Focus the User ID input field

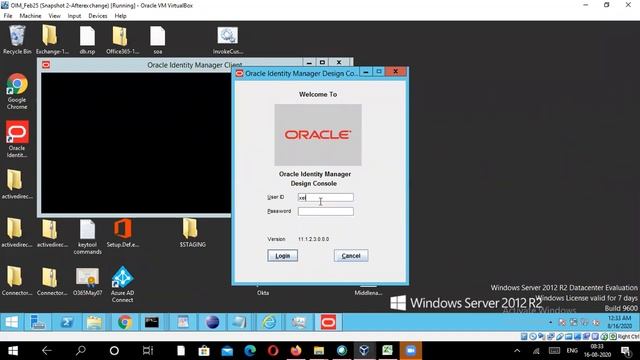pyautogui.click(x=325, y=198)
